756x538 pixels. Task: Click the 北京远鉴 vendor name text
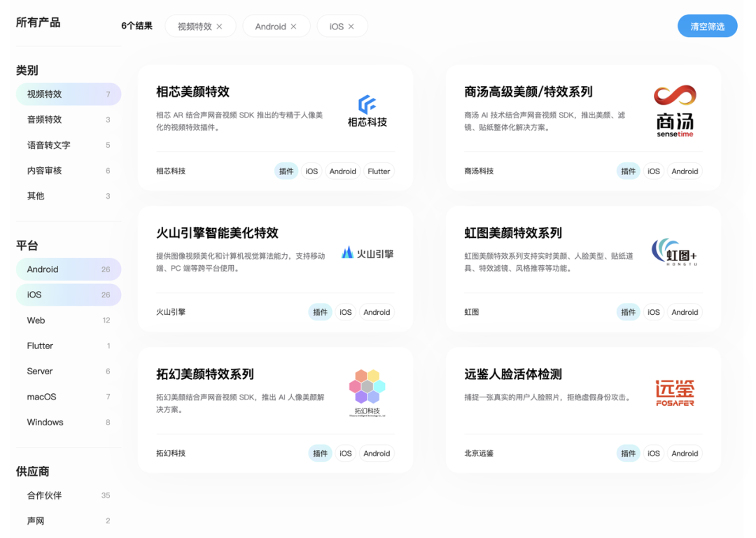point(479,453)
